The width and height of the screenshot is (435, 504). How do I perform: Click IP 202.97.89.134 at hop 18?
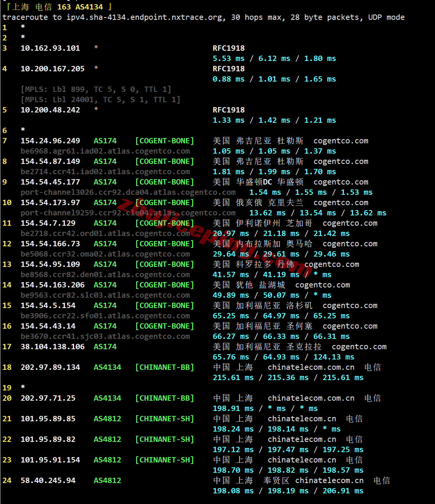click(x=50, y=367)
